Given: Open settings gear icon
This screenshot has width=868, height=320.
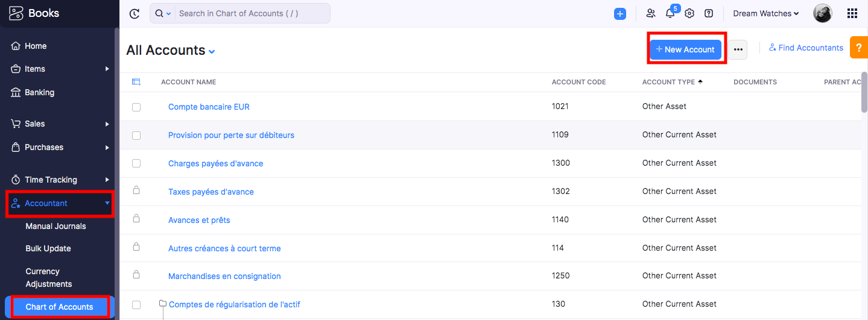Looking at the screenshot, I should (x=689, y=13).
